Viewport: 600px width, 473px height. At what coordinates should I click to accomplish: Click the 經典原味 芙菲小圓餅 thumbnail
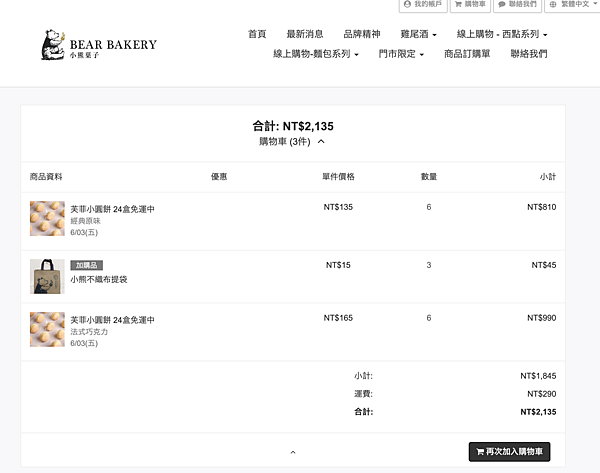pos(47,219)
